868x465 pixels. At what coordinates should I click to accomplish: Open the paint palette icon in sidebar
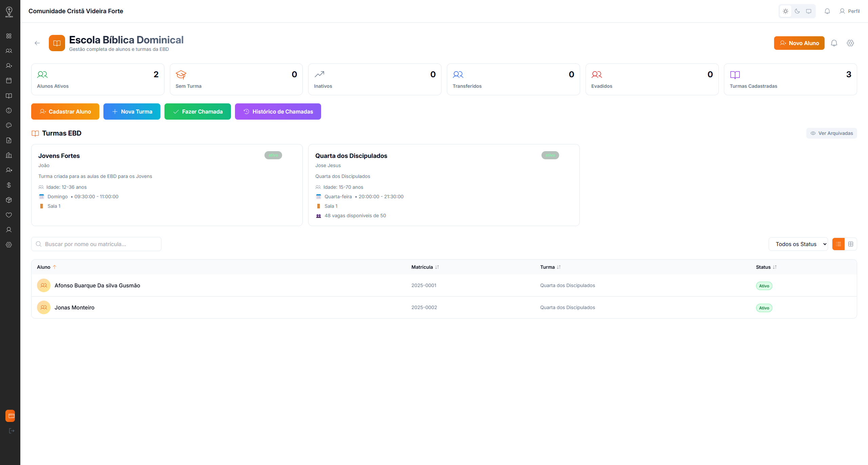click(9, 125)
